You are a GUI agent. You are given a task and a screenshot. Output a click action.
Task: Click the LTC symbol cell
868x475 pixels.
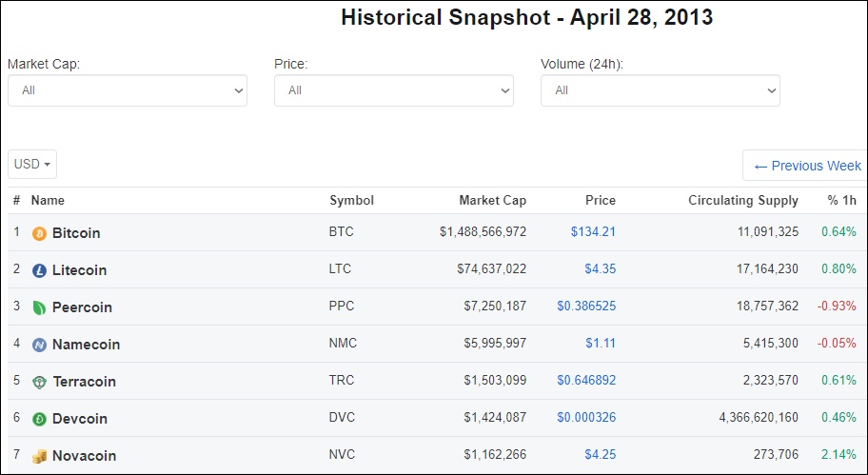tap(340, 268)
